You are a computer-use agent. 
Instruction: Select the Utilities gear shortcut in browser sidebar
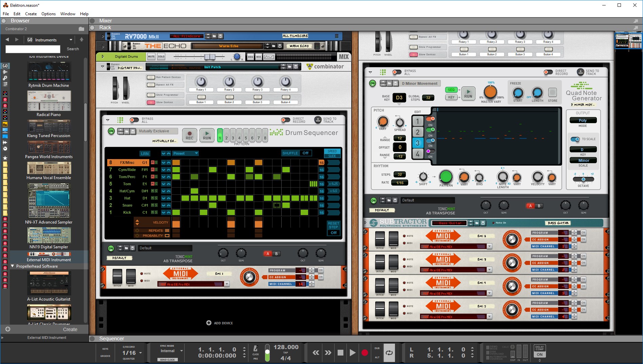pyautogui.click(x=5, y=78)
